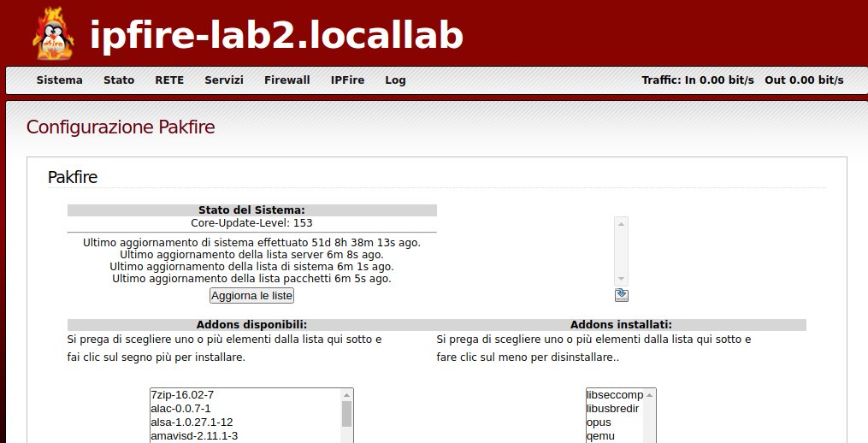Select libseccomp in installed addons
868x443 pixels.
[615, 395]
